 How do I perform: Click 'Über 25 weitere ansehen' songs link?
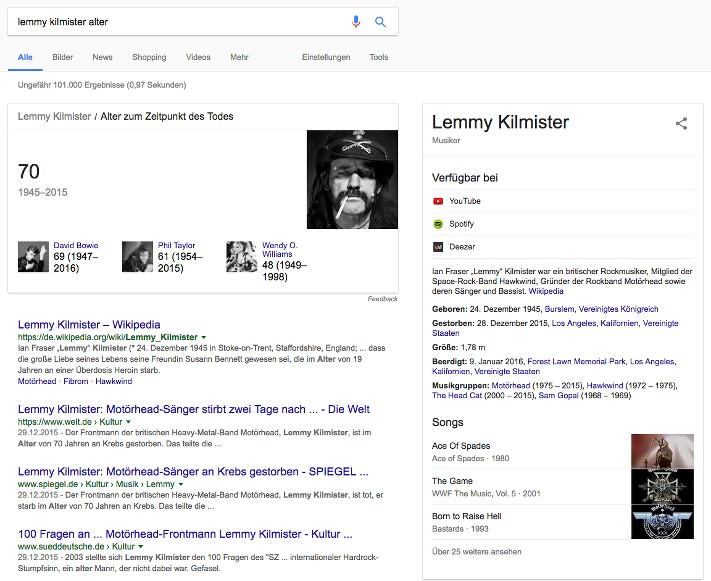[x=477, y=552]
